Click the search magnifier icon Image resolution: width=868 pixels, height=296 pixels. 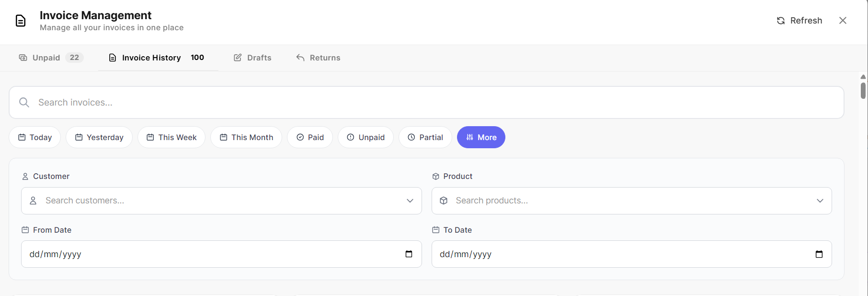pyautogui.click(x=24, y=102)
